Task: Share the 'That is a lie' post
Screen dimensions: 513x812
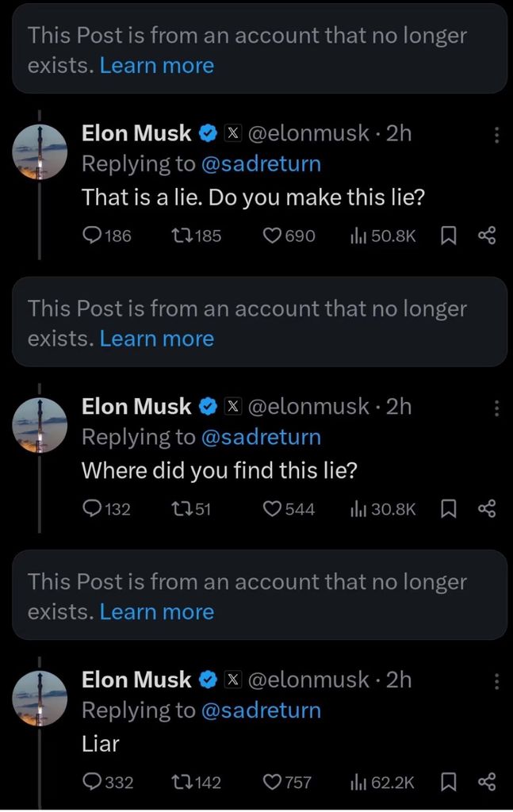Action: (487, 236)
